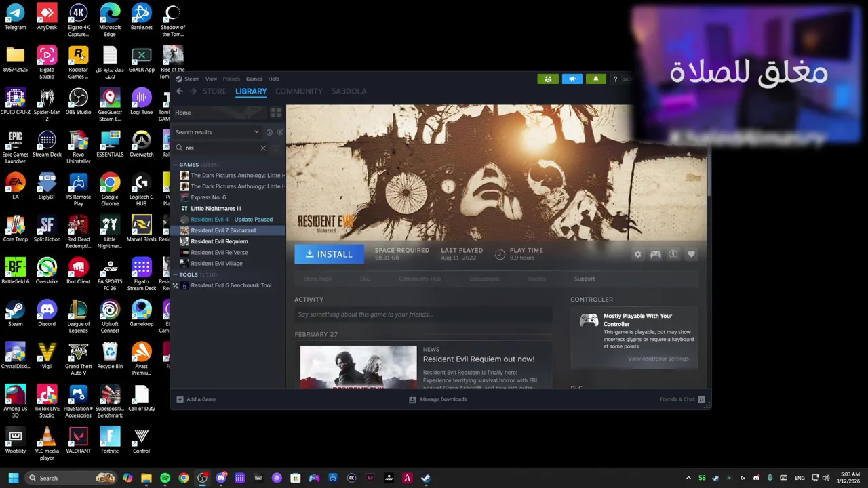Open Google Chrome in the taskbar
Viewport: 868px width, 488px height.
pos(184,478)
